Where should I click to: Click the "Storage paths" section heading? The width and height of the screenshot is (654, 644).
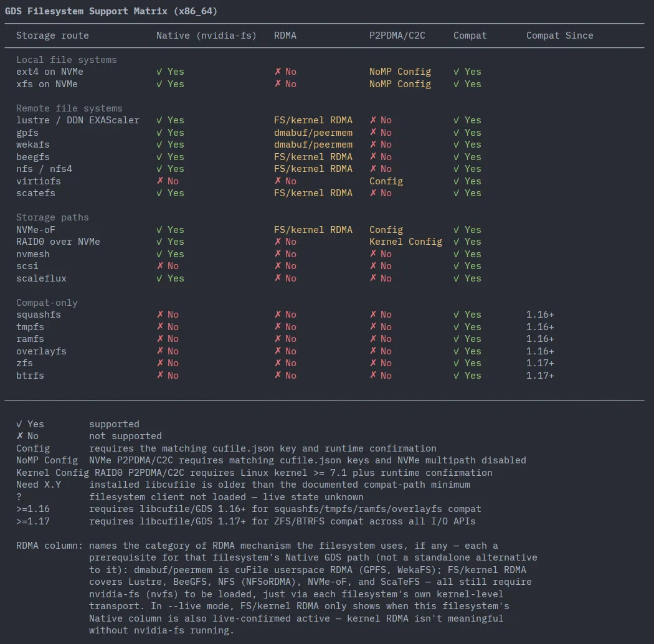point(52,217)
